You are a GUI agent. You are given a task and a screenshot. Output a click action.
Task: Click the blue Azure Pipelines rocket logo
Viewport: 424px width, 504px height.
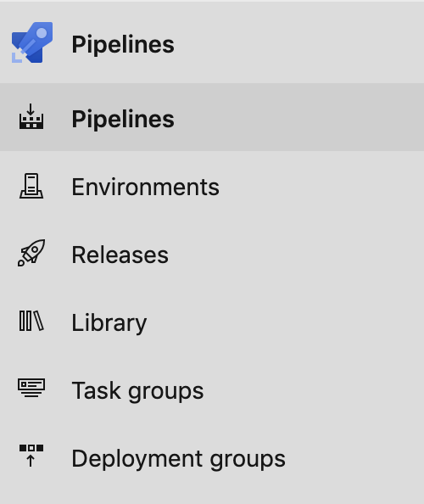(x=32, y=42)
